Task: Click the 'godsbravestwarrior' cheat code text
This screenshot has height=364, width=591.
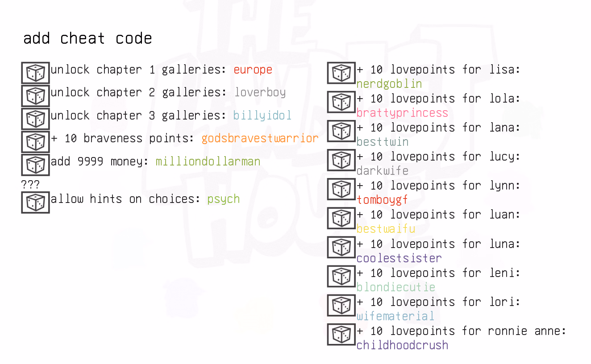Action: click(260, 138)
